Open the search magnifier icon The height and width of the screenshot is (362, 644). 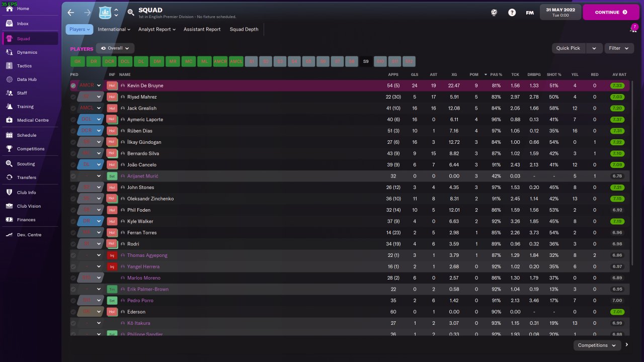tap(131, 13)
